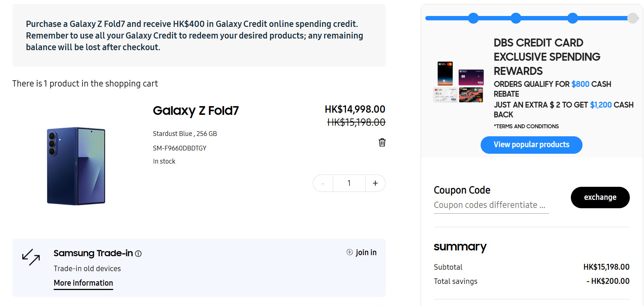Select the third blue dot marker
The width and height of the screenshot is (644, 306).
tap(573, 18)
